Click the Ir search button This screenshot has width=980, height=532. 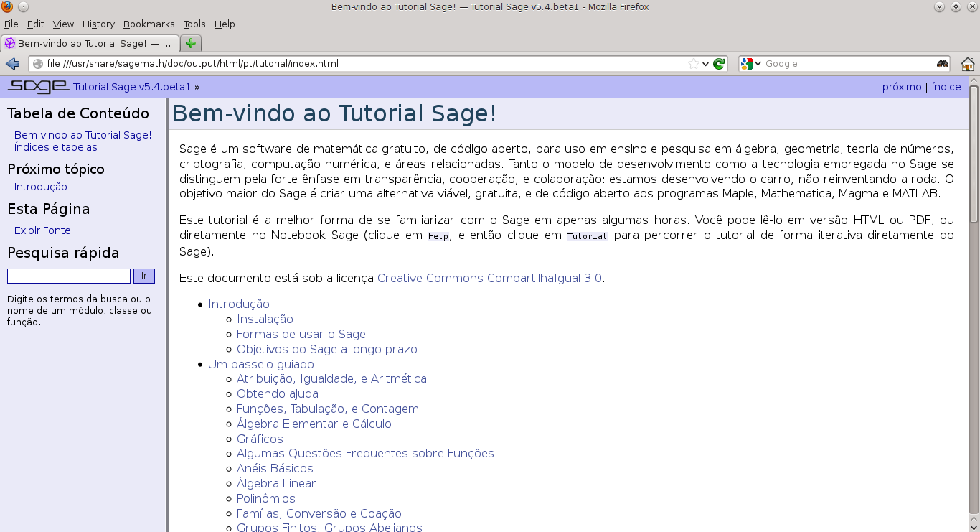click(144, 276)
